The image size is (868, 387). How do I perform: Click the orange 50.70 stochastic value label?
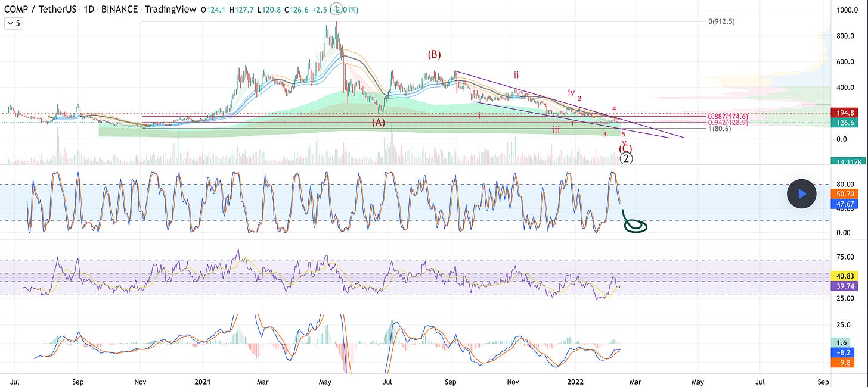click(x=846, y=193)
